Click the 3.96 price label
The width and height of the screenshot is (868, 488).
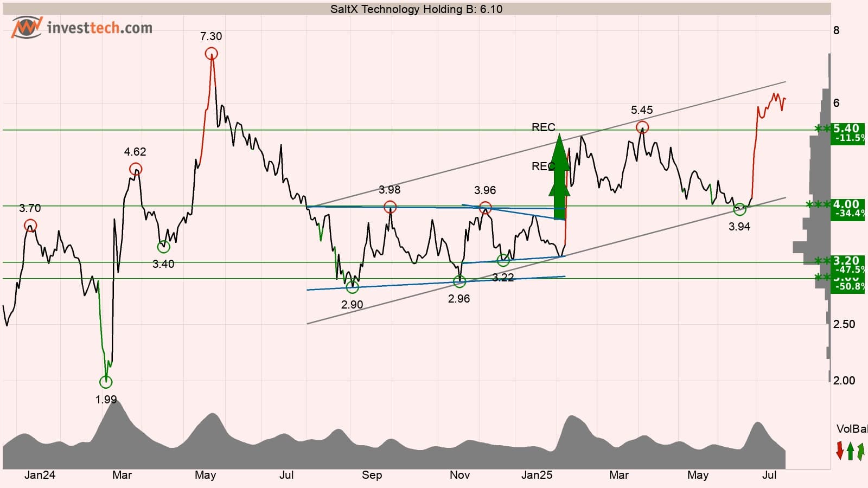point(485,190)
